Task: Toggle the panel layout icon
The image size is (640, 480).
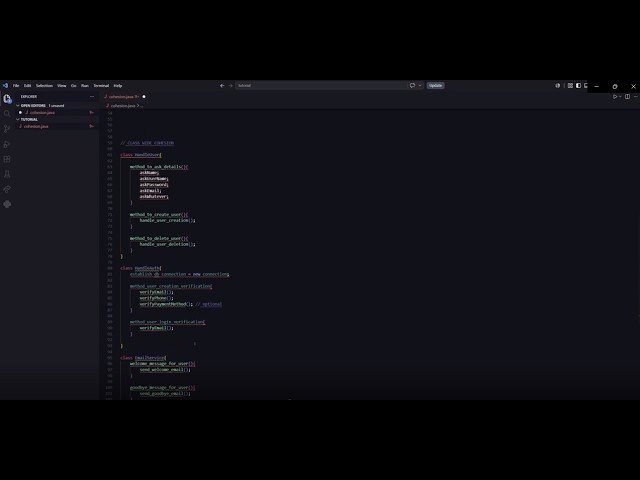Action: [586, 86]
